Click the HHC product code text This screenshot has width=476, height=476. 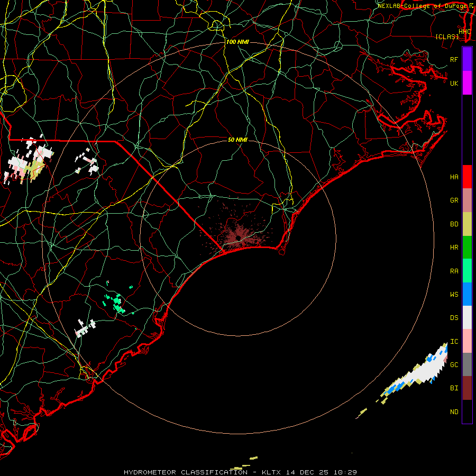[464, 32]
